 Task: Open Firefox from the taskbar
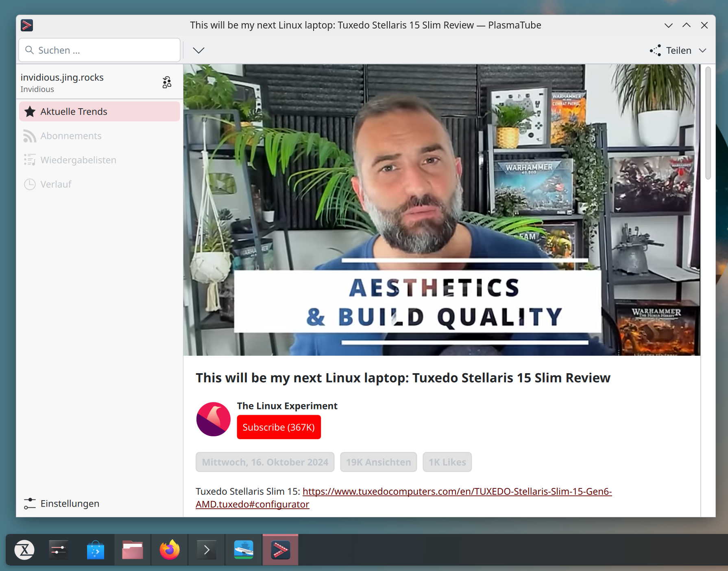click(x=170, y=550)
